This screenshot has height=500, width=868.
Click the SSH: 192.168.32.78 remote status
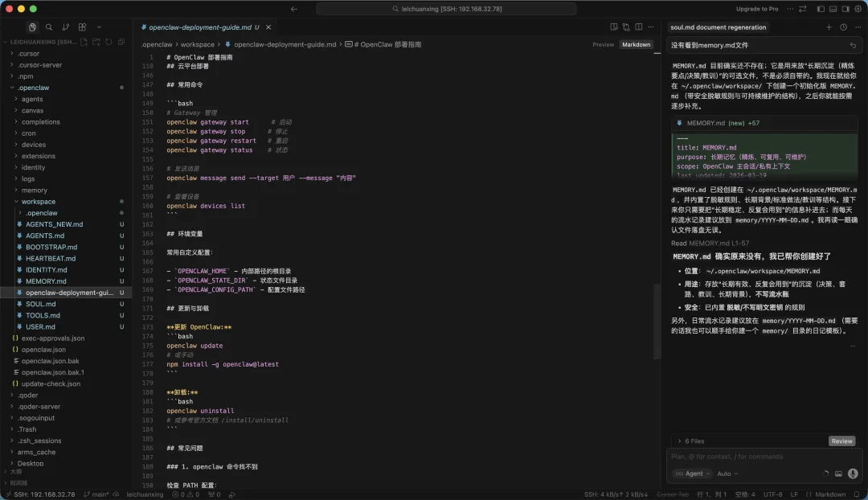coord(40,494)
